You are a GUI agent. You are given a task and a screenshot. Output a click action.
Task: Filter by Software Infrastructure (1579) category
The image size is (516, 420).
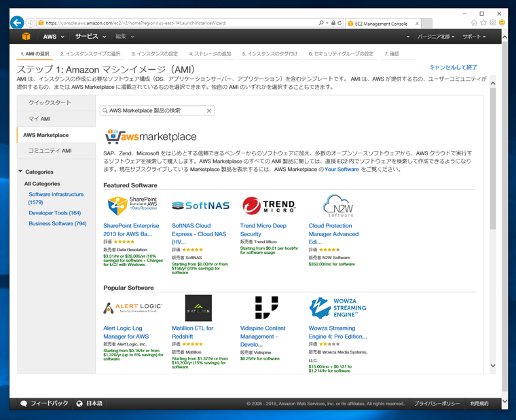(56, 198)
